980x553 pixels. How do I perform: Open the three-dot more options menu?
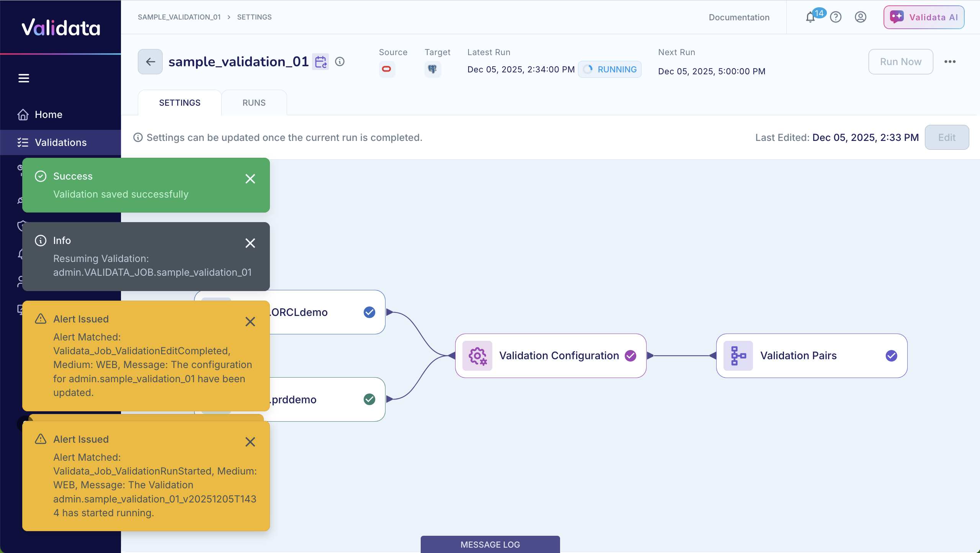950,62
